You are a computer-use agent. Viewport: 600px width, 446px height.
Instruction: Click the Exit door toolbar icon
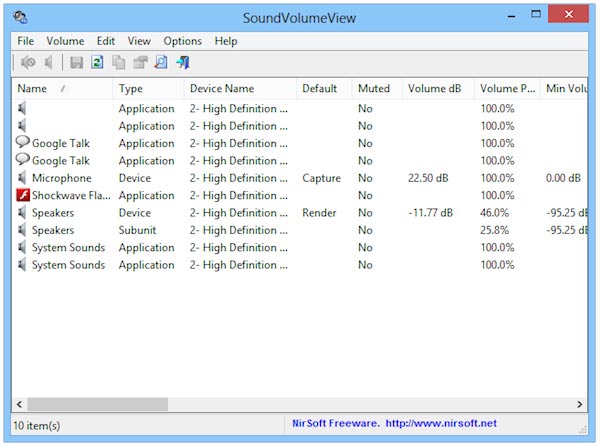pyautogui.click(x=183, y=62)
